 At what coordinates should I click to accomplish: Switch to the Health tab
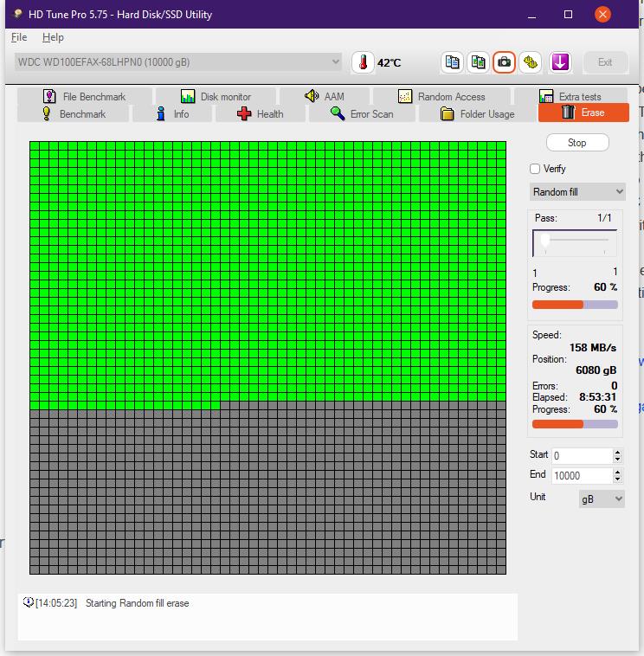[x=261, y=113]
